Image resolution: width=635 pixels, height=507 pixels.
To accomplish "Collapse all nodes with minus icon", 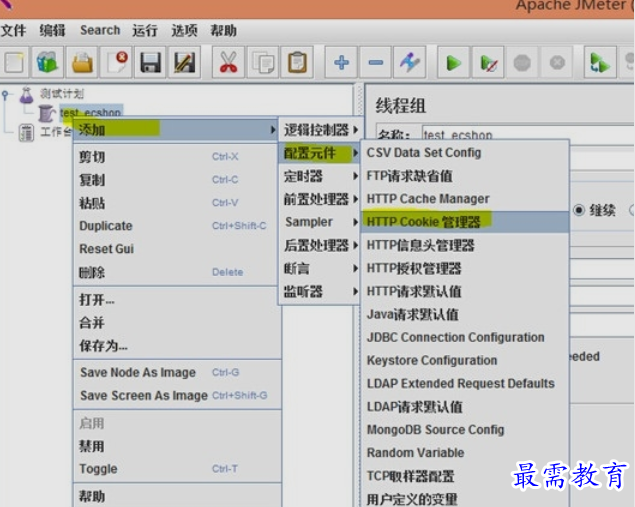I will click(375, 63).
